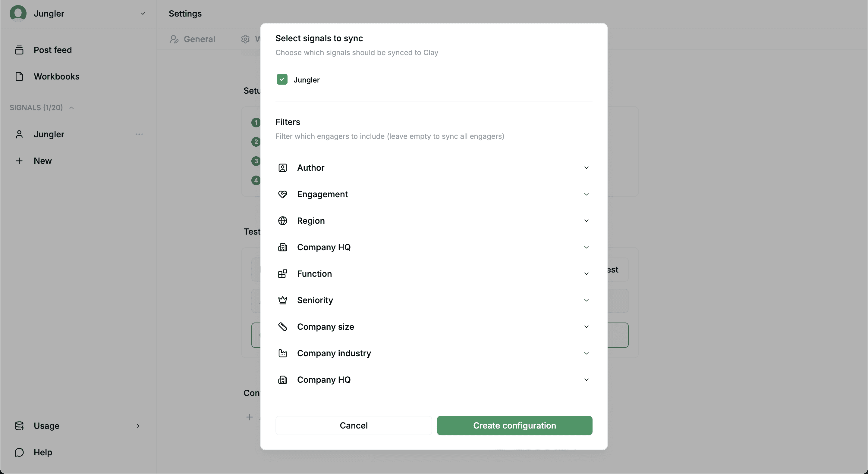
Task: Open the Jungler workspace switcher dropdown
Action: point(143,14)
